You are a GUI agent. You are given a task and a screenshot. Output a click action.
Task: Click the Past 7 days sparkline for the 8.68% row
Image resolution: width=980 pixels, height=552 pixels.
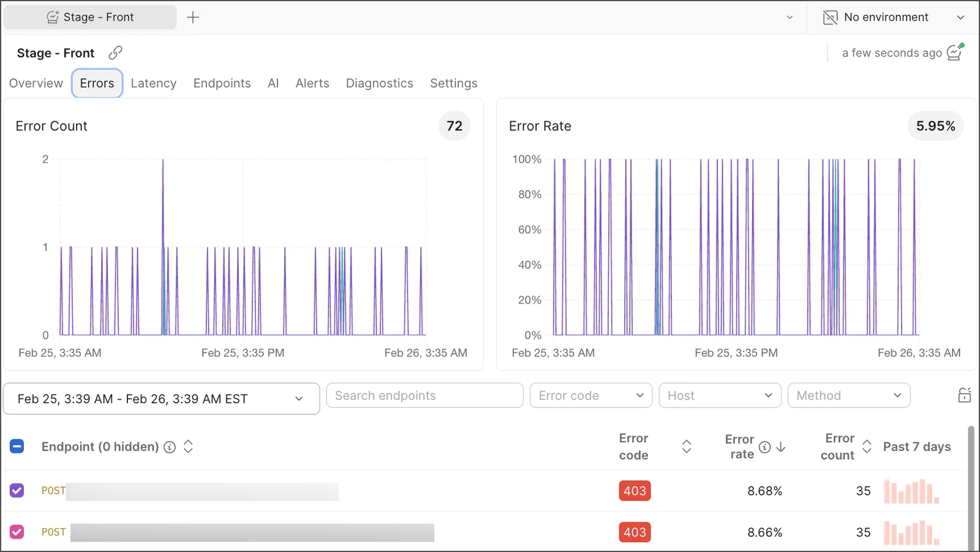tap(911, 491)
